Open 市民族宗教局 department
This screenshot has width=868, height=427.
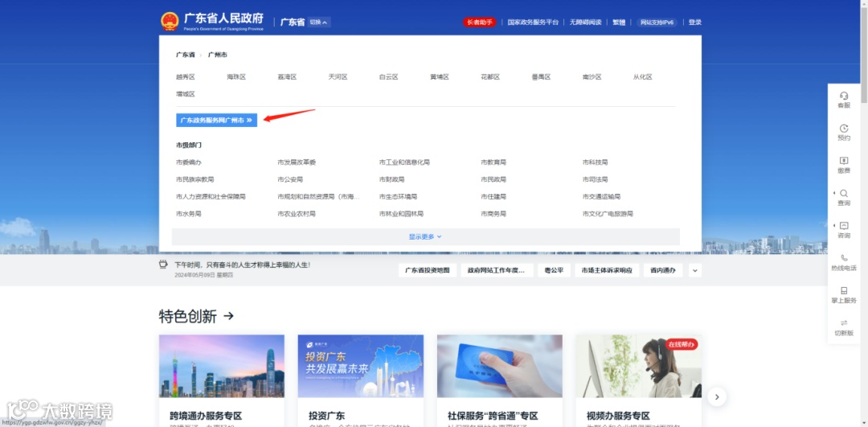click(x=194, y=179)
